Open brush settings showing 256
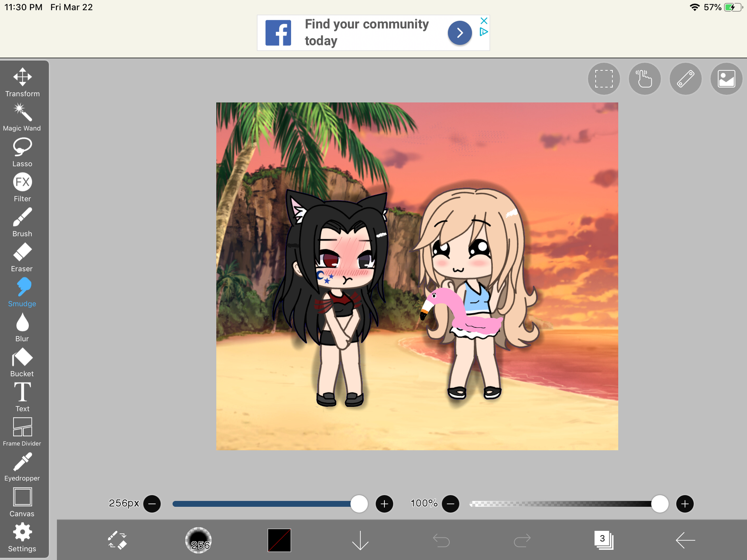The width and height of the screenshot is (747, 560). pyautogui.click(x=198, y=540)
